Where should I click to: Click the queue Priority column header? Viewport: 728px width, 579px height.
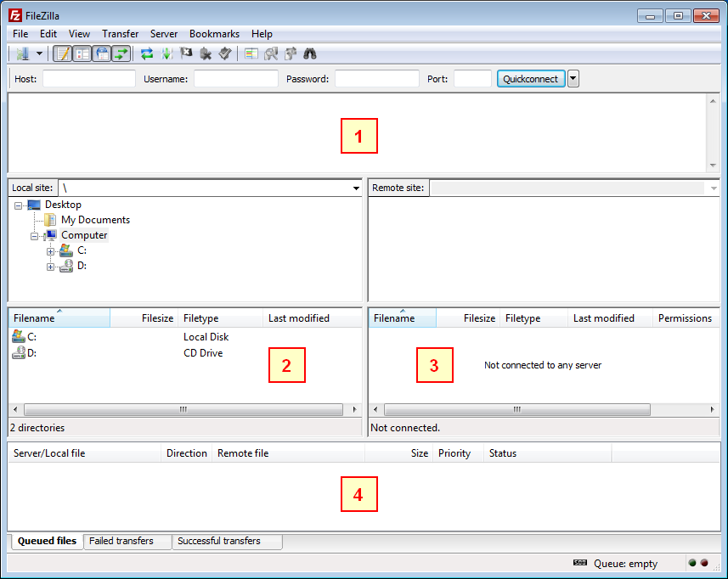pyautogui.click(x=458, y=453)
